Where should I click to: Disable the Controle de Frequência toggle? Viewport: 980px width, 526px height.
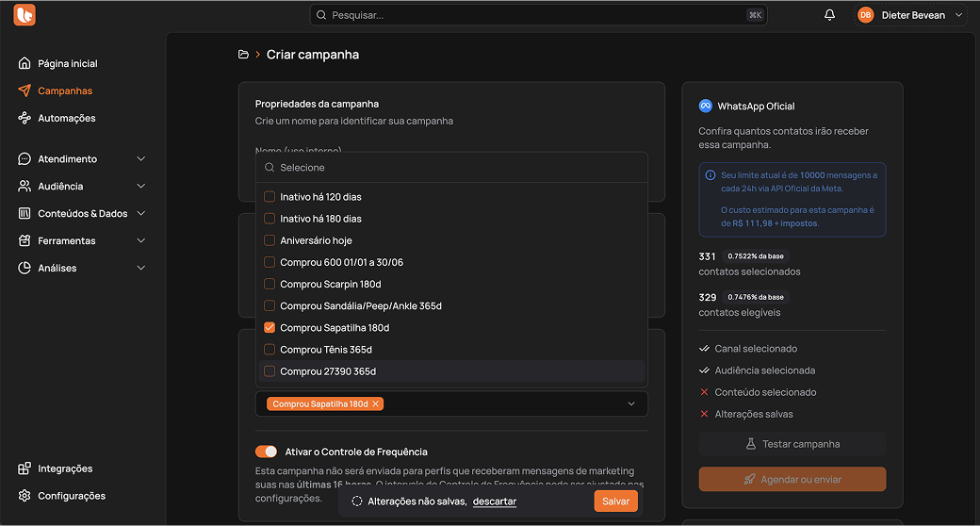[x=267, y=452]
